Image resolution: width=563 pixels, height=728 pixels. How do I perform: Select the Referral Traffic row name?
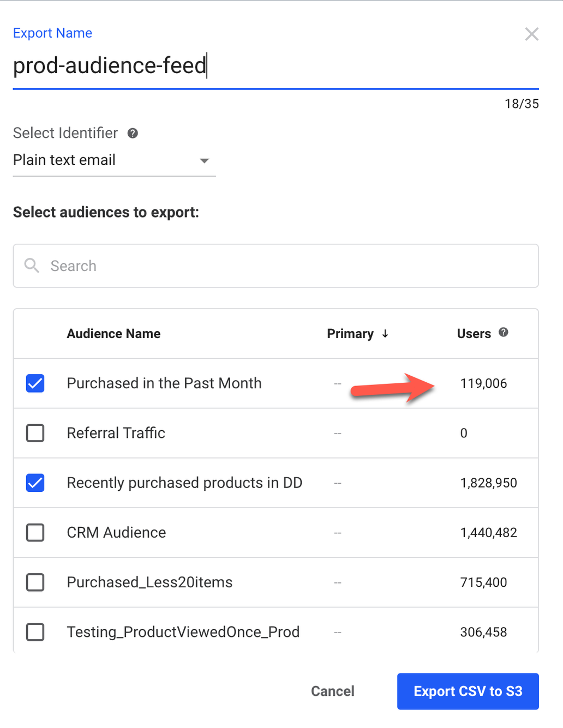point(116,433)
